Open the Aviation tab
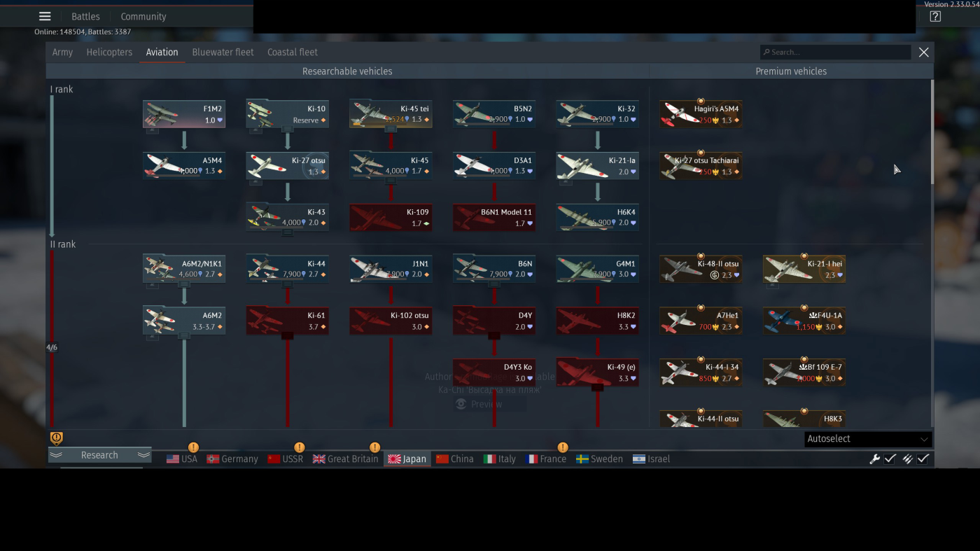 coord(162,53)
